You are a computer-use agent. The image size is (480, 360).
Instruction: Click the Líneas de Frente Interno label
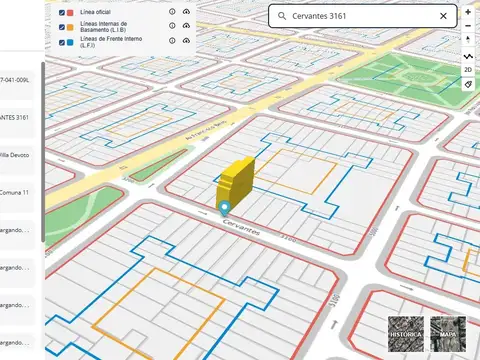click(x=111, y=42)
